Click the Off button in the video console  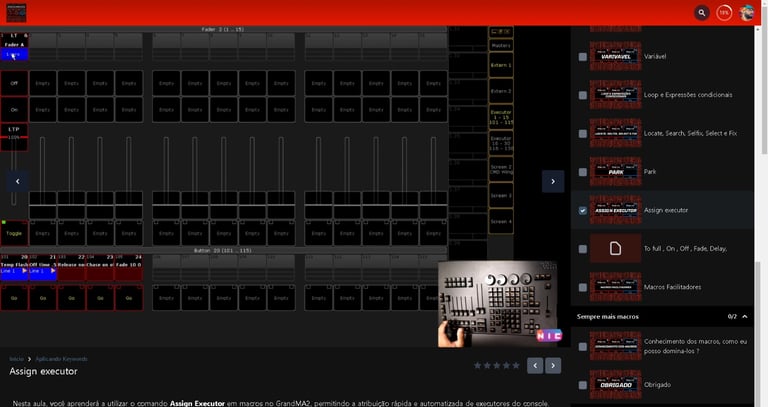coord(14,83)
